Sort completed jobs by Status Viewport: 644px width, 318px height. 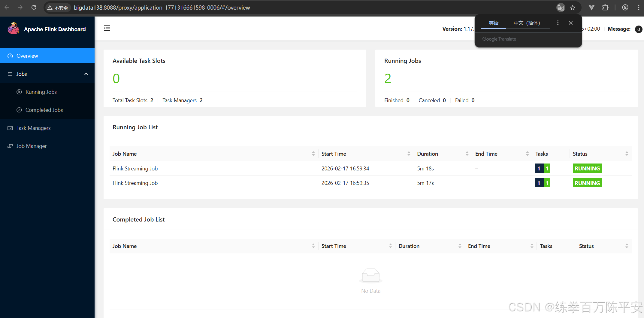(627, 246)
